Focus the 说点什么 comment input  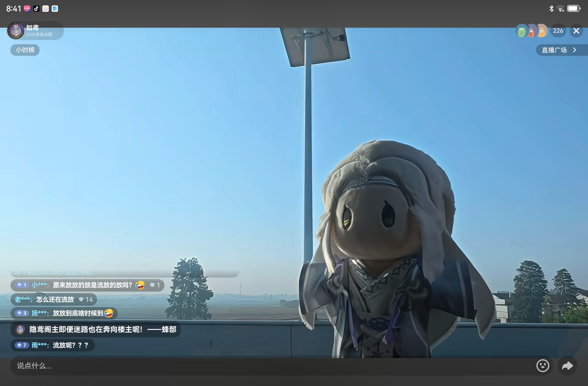tap(247, 365)
